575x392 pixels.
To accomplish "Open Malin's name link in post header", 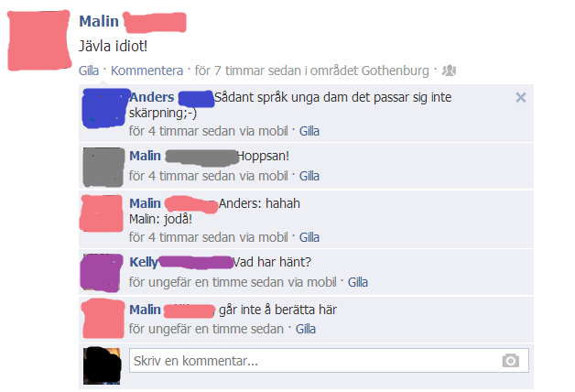I will [99, 21].
